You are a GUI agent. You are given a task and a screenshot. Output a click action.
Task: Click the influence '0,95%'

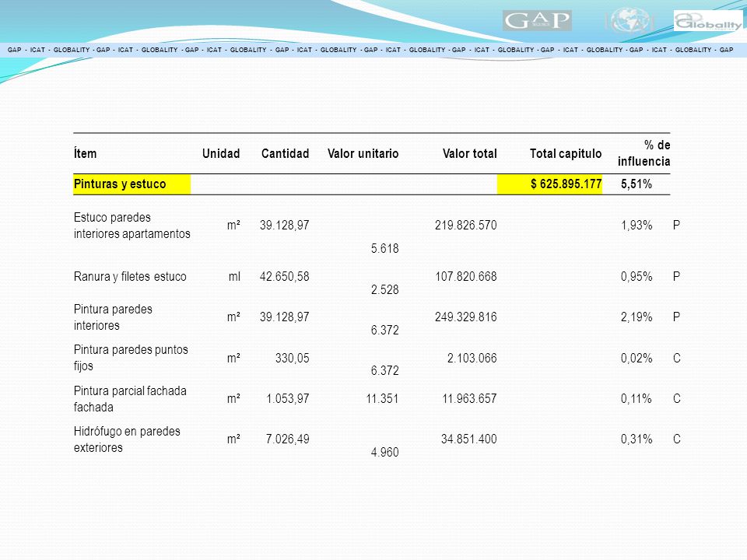pyautogui.click(x=637, y=277)
